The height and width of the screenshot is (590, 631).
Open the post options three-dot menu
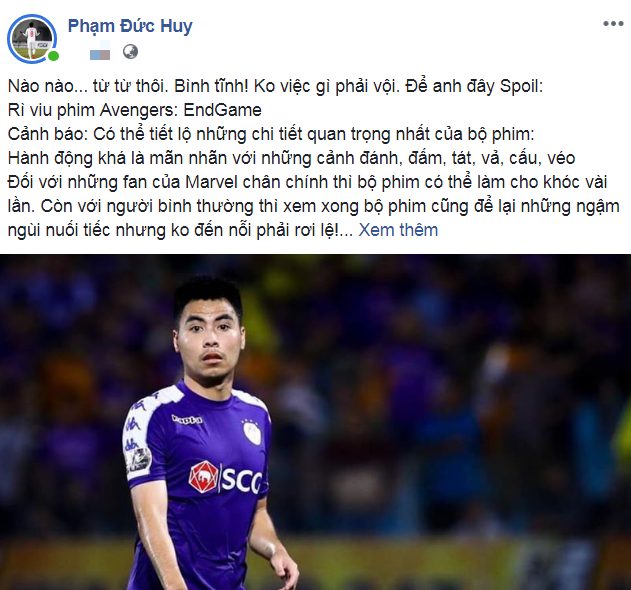pos(613,24)
